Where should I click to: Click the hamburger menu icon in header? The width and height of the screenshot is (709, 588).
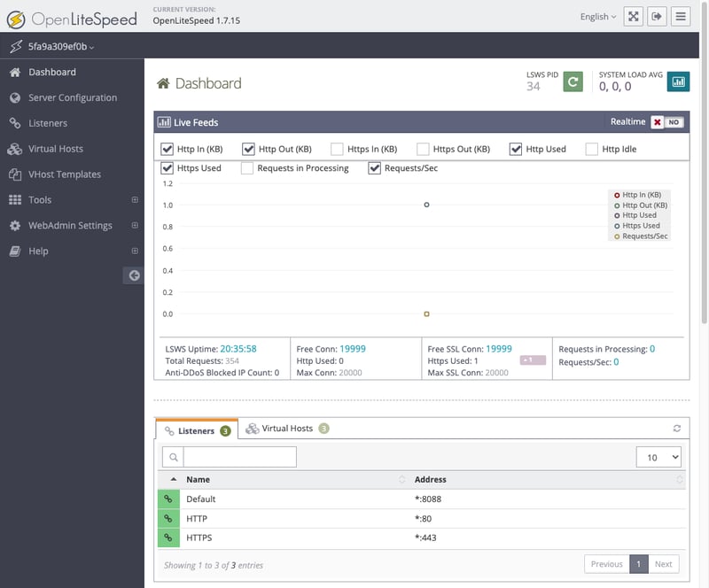[681, 16]
